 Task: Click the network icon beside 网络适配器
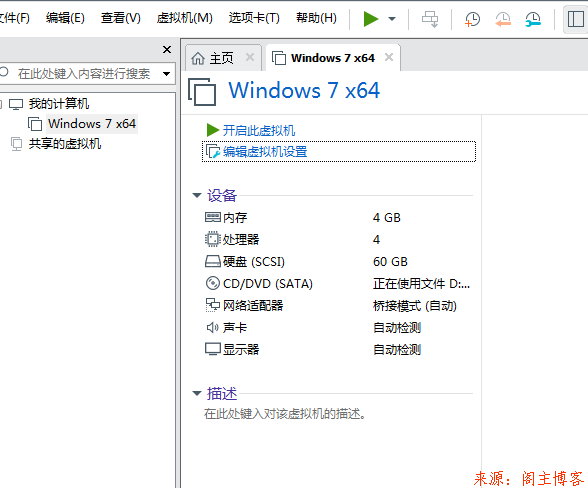(x=213, y=305)
